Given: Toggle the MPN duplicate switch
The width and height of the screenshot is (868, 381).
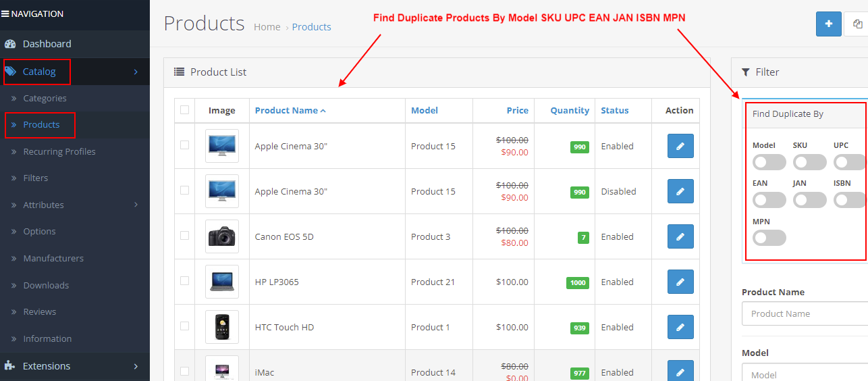Looking at the screenshot, I should click(x=769, y=238).
